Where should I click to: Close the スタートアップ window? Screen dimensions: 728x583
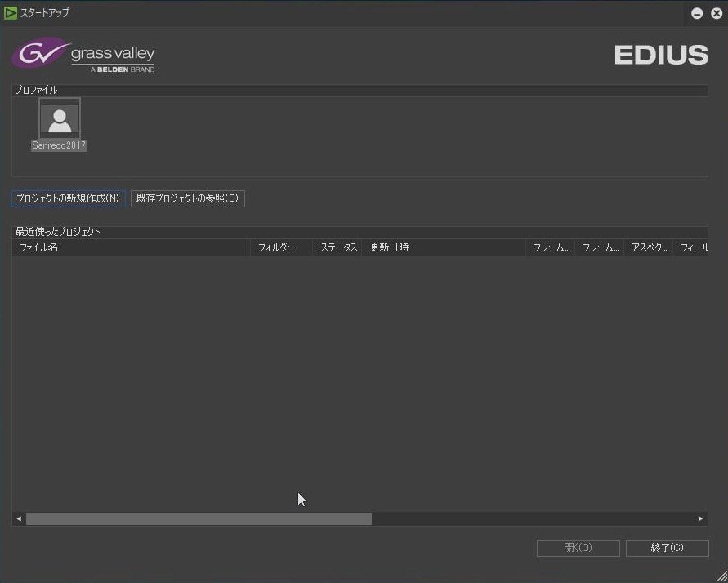coord(717,13)
